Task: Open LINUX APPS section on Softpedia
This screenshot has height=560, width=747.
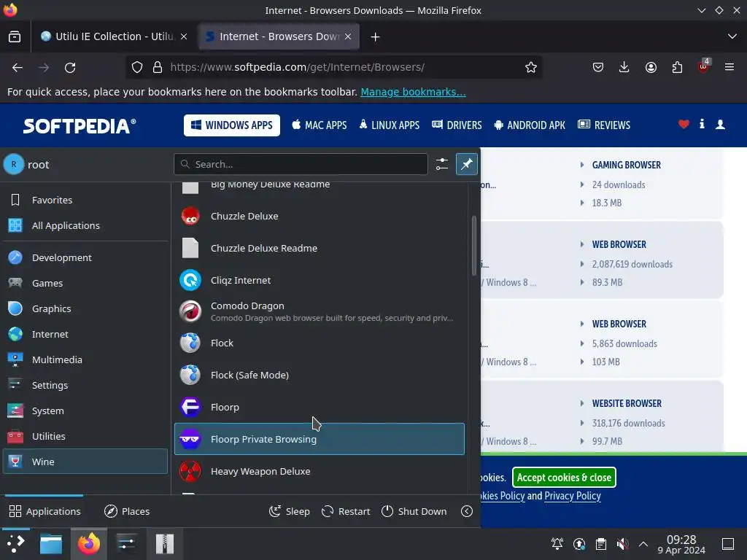Action: point(390,125)
